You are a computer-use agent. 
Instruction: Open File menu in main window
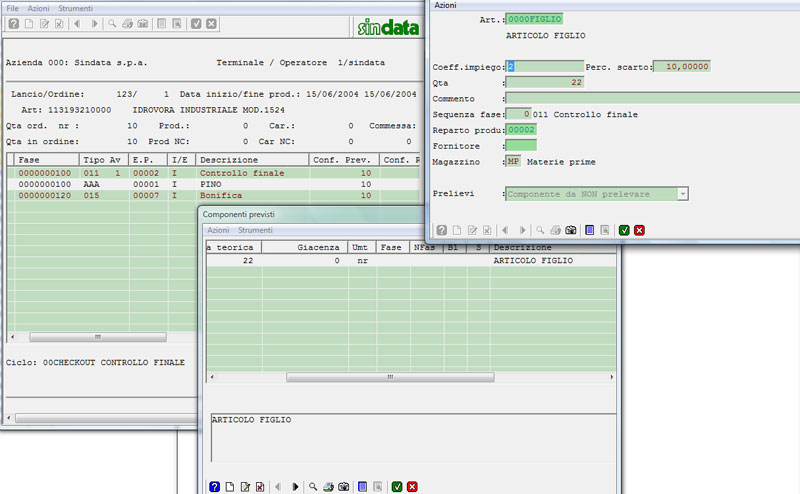[12, 8]
